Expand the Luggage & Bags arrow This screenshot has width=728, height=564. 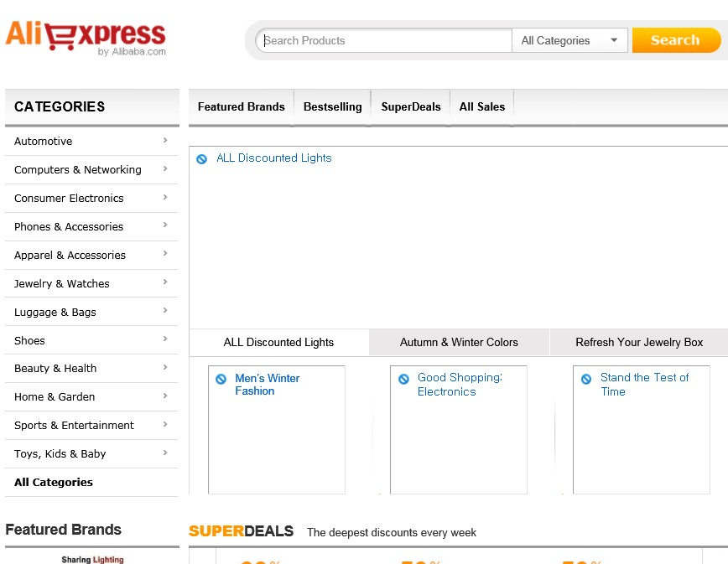click(165, 310)
